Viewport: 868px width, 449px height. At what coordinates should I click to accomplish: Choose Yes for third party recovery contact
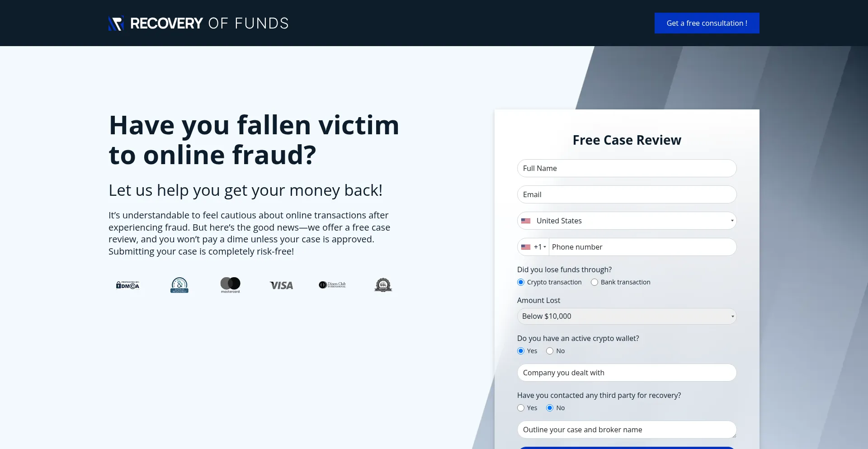(521, 408)
